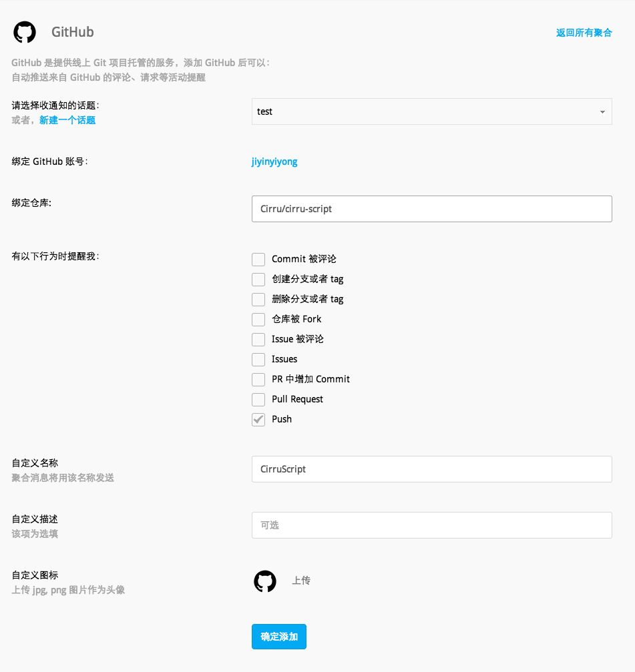Check the 创建分支或者 tag option
The width and height of the screenshot is (635, 672).
tap(258, 280)
